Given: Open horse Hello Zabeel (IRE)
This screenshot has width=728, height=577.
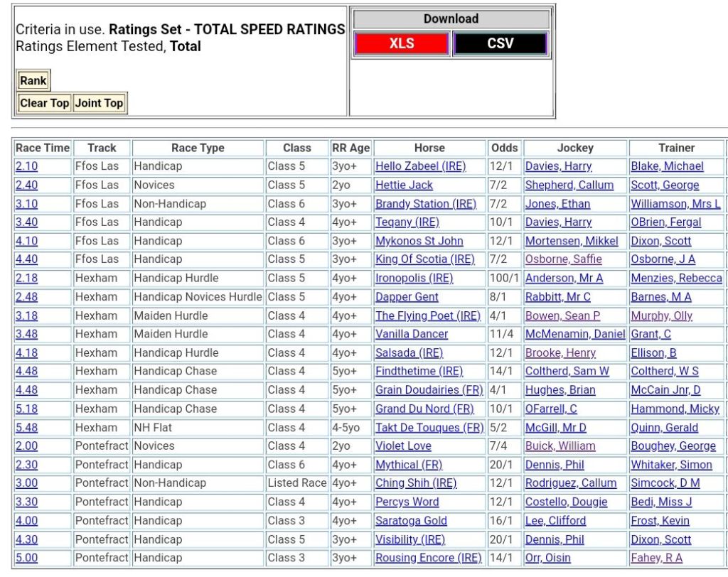Looking at the screenshot, I should 420,166.
